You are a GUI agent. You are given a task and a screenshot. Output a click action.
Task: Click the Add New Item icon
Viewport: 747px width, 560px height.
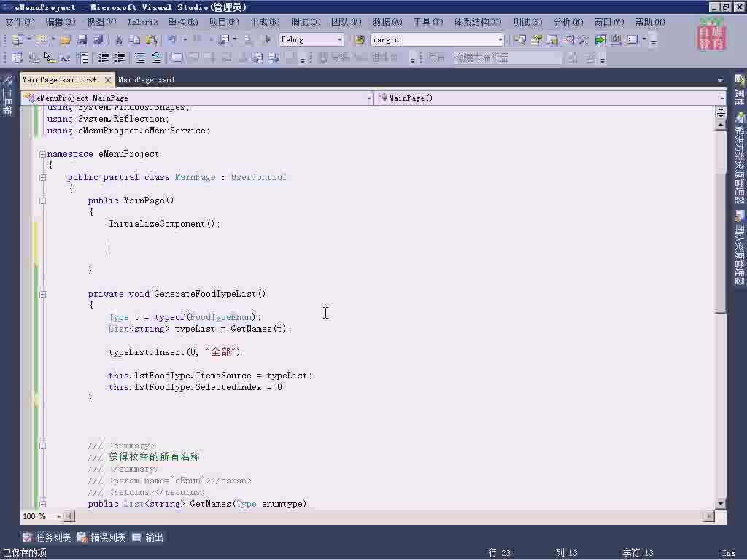42,40
